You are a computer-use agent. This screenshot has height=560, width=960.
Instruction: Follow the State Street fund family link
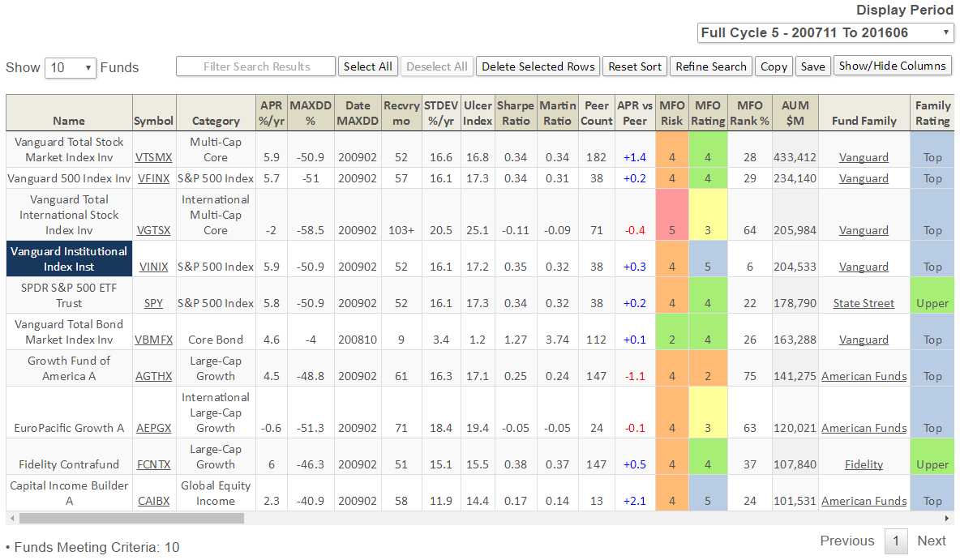[864, 304]
